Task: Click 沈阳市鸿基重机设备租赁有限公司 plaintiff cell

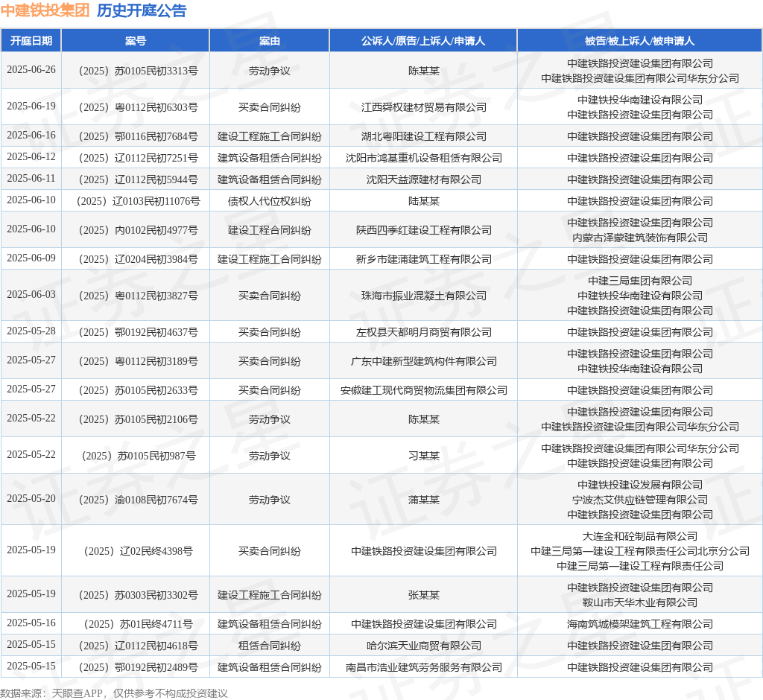Action: (424, 158)
